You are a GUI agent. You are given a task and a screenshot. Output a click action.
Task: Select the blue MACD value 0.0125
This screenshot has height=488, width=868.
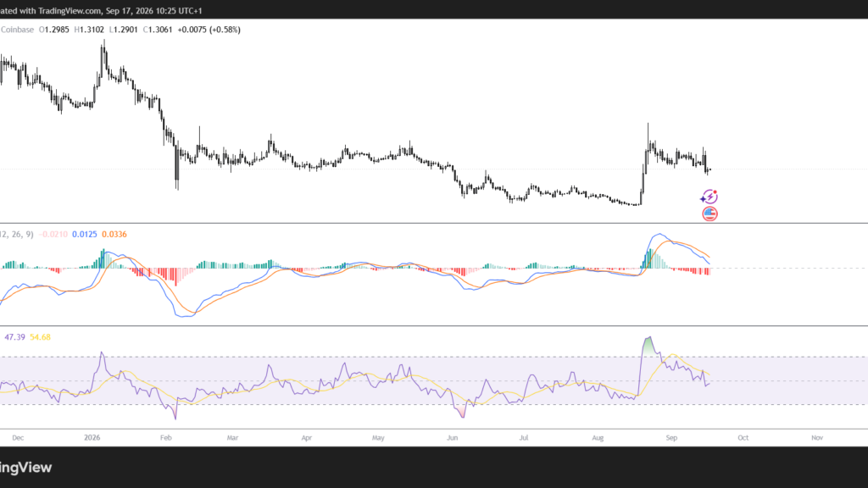(84, 235)
